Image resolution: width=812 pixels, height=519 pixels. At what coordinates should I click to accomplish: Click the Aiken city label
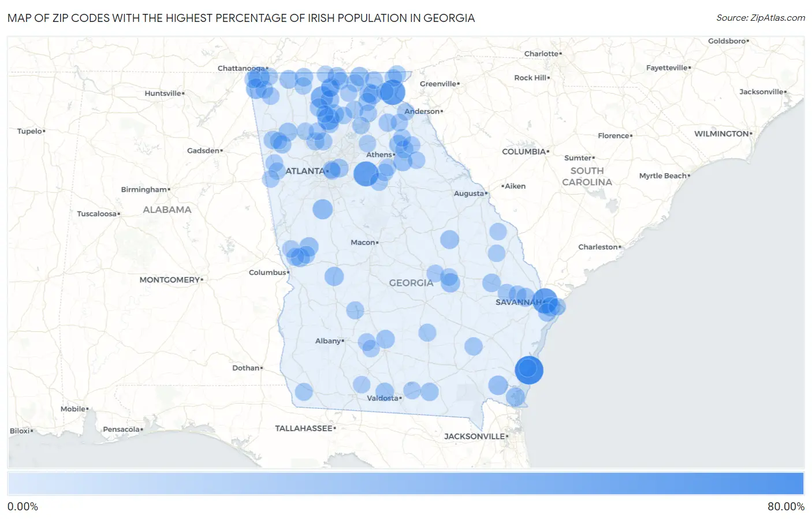[515, 186]
